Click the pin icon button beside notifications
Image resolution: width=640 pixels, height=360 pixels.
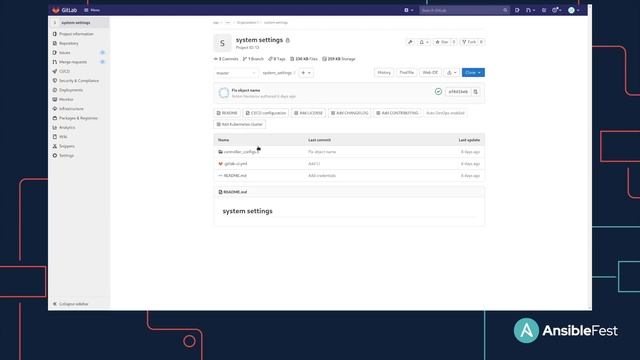click(410, 42)
